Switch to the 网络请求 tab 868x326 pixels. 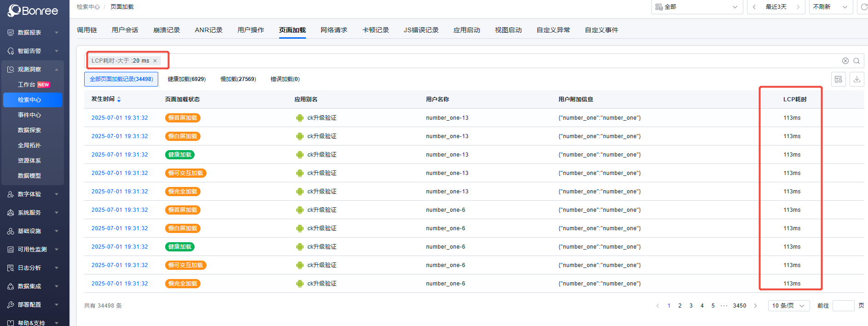pos(333,30)
